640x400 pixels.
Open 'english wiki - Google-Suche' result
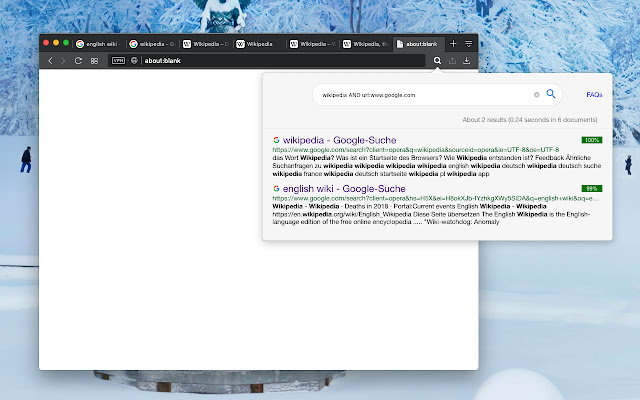[x=344, y=189]
